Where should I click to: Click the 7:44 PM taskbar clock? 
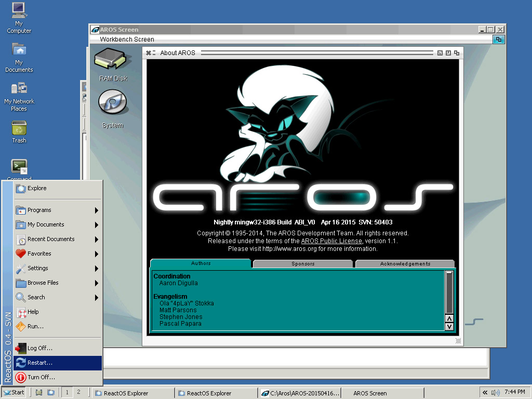click(x=515, y=392)
